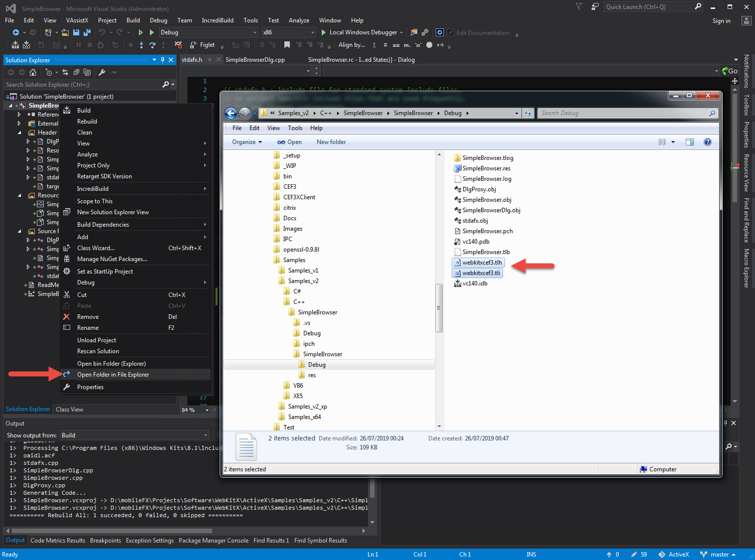
Task: Click the Visual Assist Go button
Action: coord(730,71)
